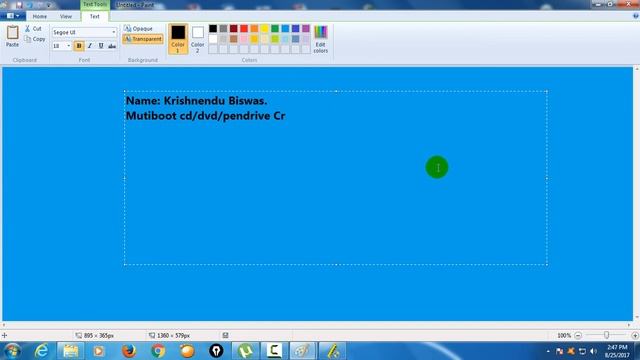Pick the green color swatch

[275, 28]
